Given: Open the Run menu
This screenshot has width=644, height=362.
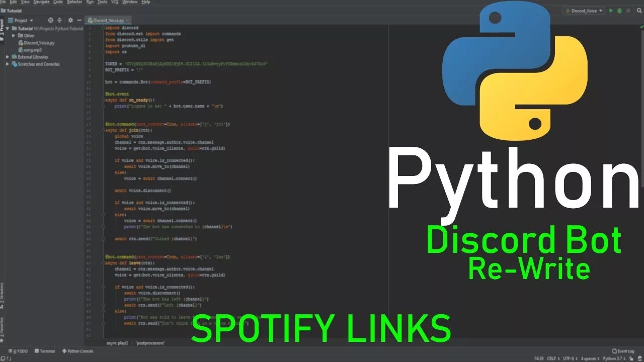Looking at the screenshot, I should [x=90, y=2].
